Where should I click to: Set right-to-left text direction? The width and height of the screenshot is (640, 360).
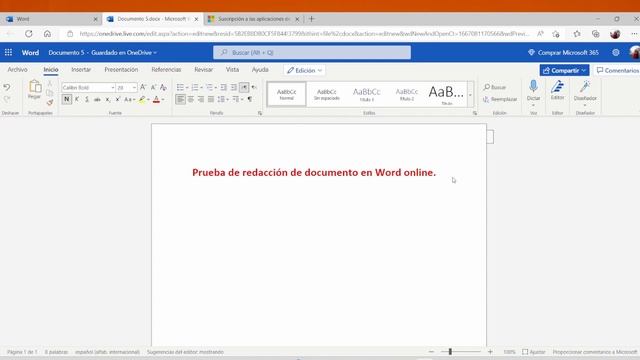coord(254,87)
